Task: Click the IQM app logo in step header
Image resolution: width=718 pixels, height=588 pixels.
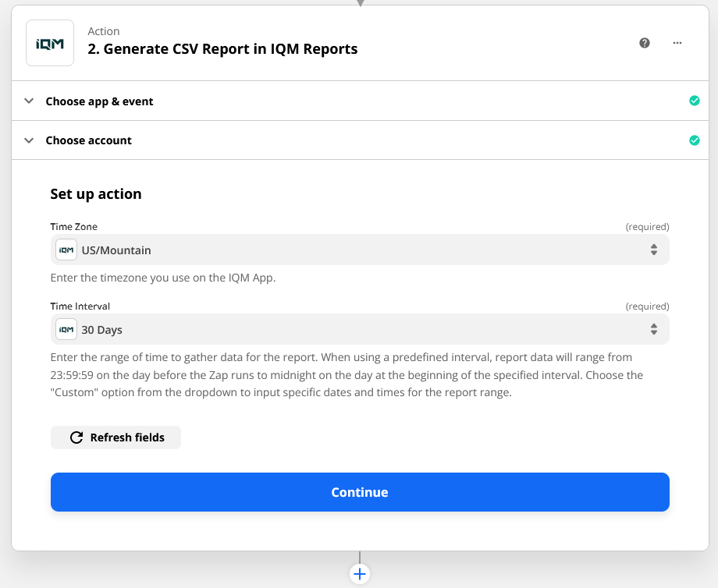Action: click(50, 43)
